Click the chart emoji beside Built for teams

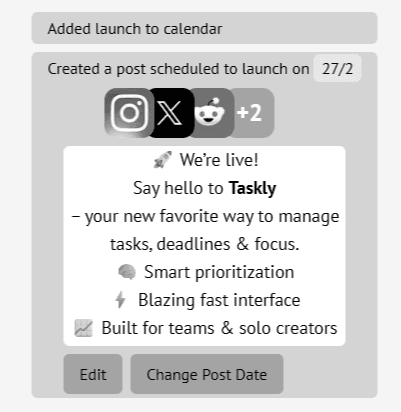click(83, 328)
